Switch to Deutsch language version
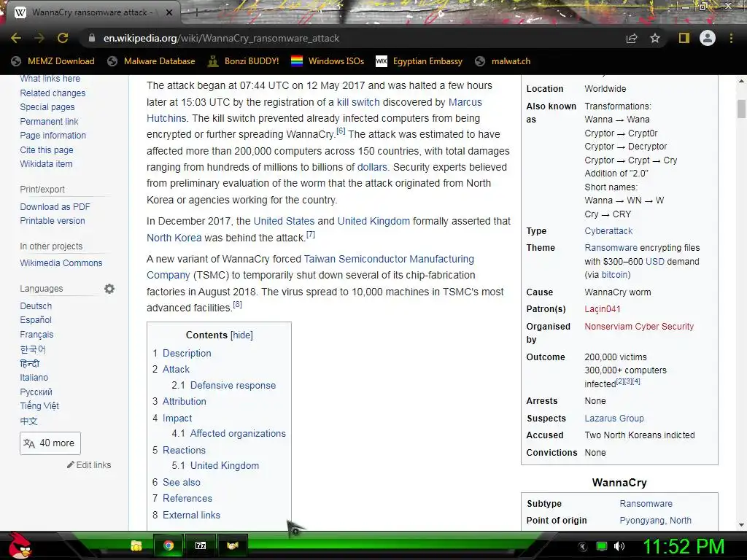The height and width of the screenshot is (560, 747). pyautogui.click(x=36, y=306)
